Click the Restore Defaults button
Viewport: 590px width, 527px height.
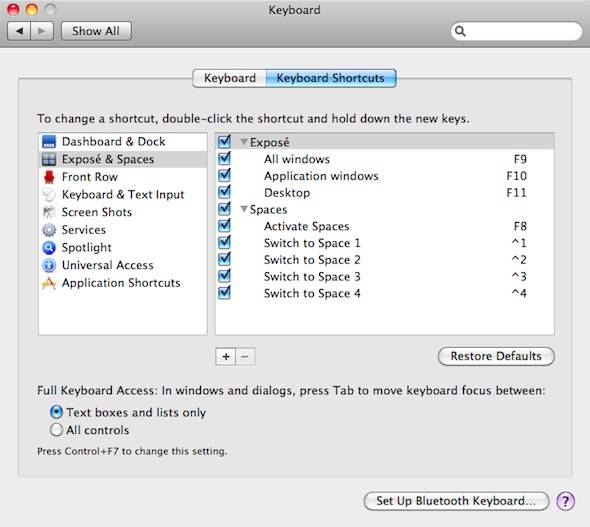point(496,356)
